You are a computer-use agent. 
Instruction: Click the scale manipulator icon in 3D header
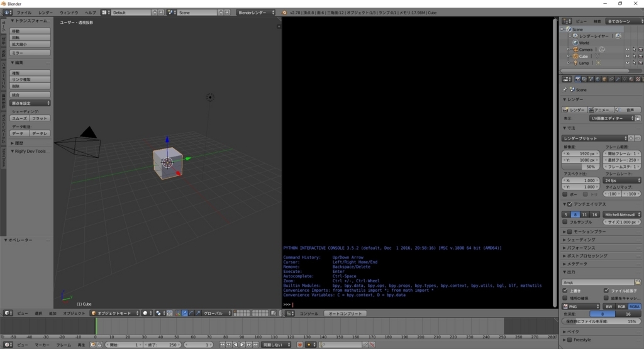click(x=198, y=313)
